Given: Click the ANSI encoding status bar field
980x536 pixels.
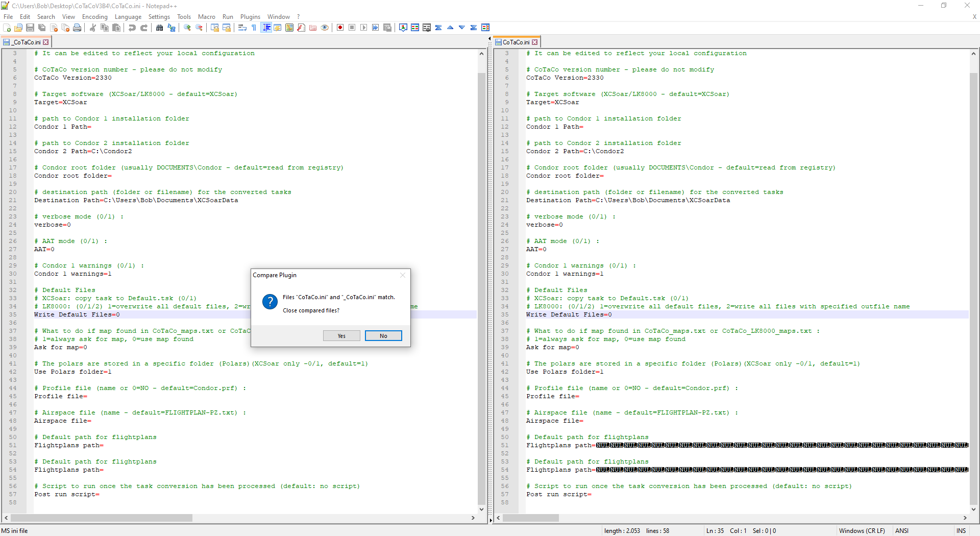Looking at the screenshot, I should tap(902, 531).
